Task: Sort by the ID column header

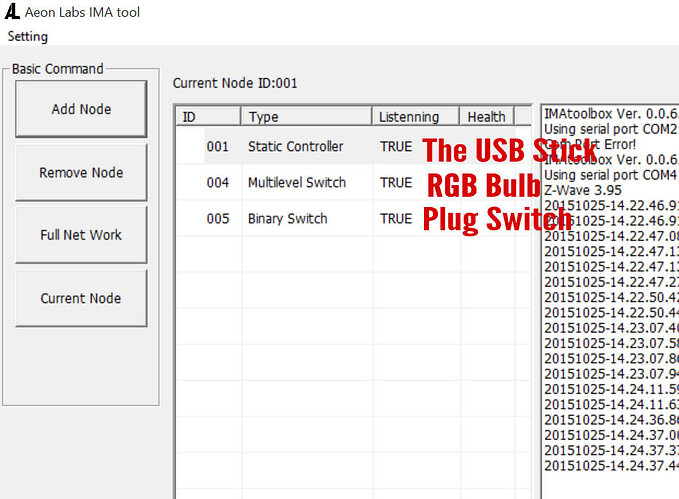Action: pyautogui.click(x=208, y=117)
